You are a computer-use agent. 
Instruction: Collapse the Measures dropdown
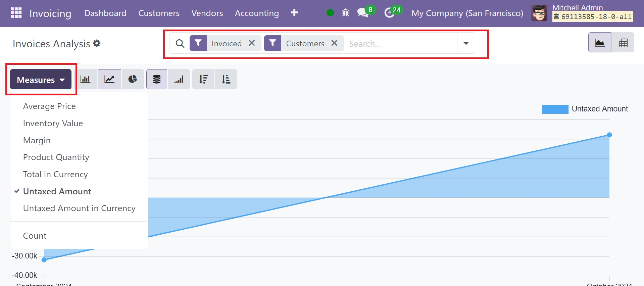point(41,80)
